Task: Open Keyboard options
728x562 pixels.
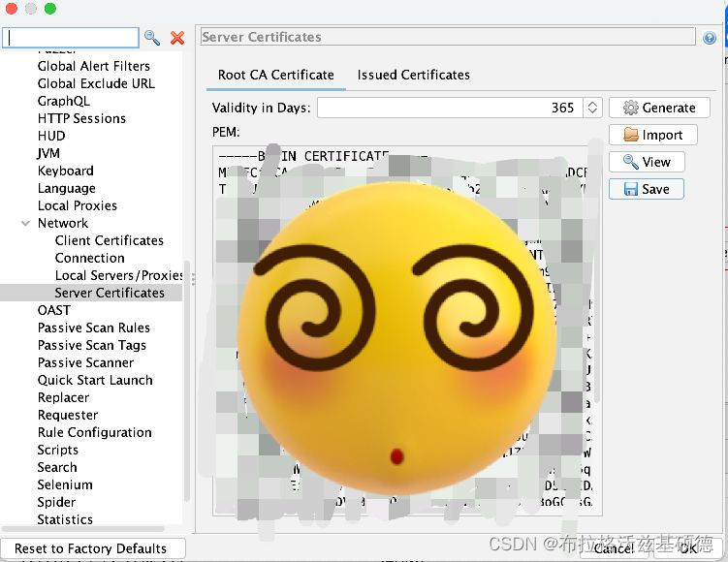Action: click(66, 171)
